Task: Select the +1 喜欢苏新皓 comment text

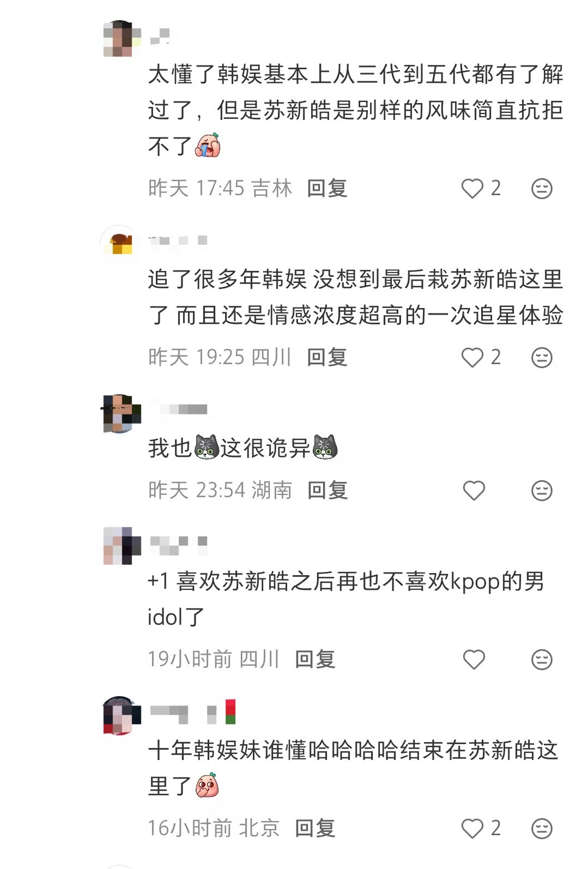Action: point(345,600)
